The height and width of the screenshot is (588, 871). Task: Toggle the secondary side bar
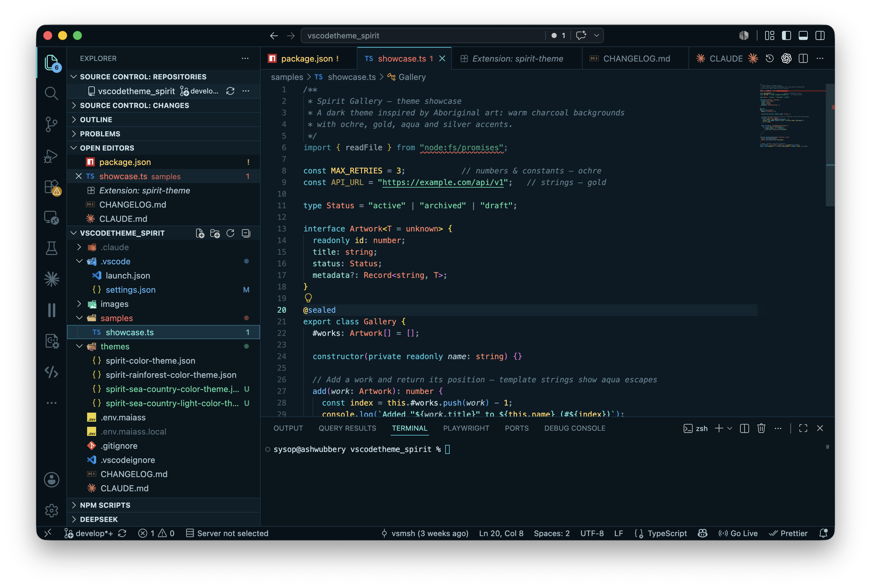(x=820, y=35)
